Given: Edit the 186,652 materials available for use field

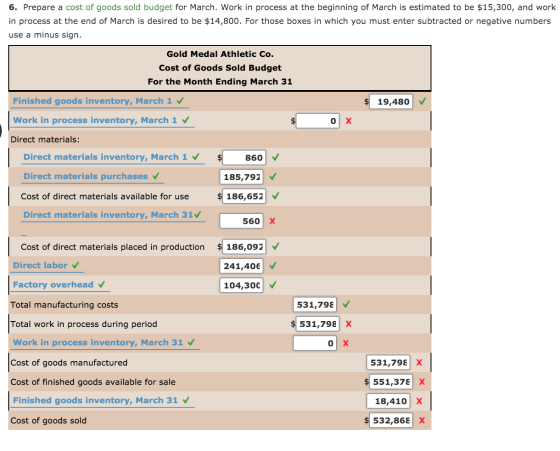Looking at the screenshot, I should pos(244,196).
